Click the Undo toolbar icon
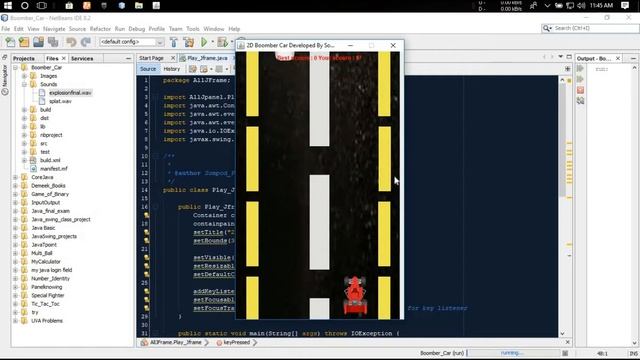The width and height of the screenshot is (640, 360). pyautogui.click(x=71, y=42)
